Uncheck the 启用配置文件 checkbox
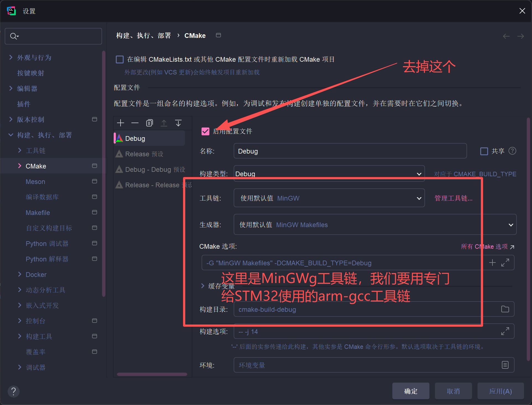 [x=205, y=131]
